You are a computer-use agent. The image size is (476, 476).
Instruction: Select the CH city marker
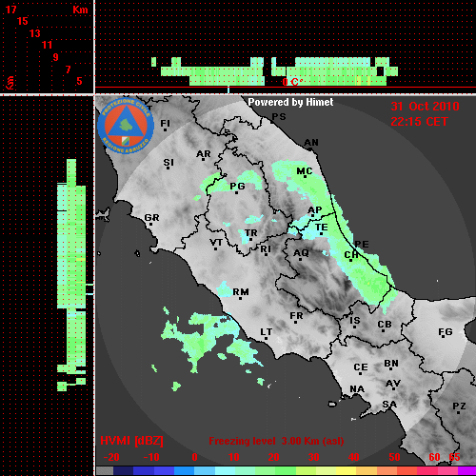click(351, 256)
